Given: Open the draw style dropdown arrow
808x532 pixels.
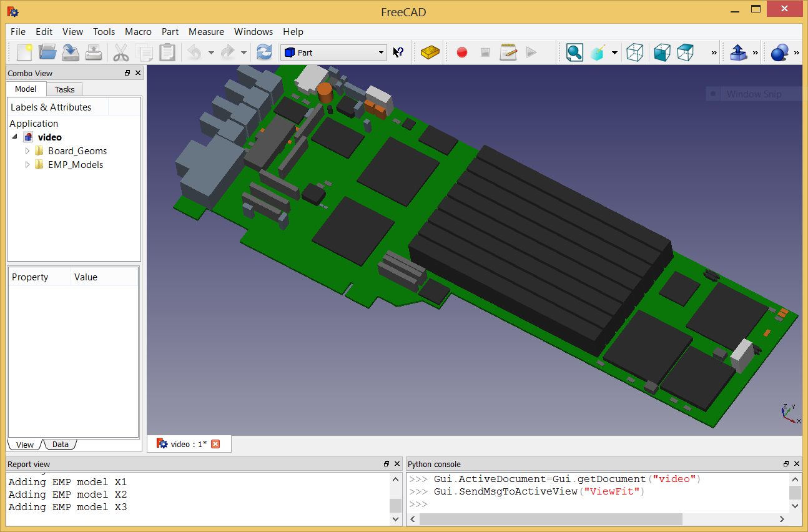Looking at the screenshot, I should tap(614, 52).
